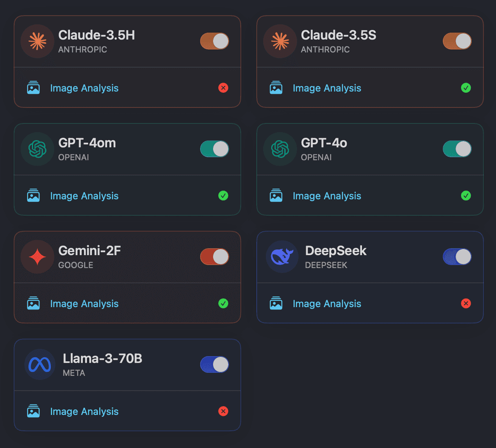Click the ANTHROPIC label under Claude-3.5H
This screenshot has width=496, height=448.
point(83,50)
